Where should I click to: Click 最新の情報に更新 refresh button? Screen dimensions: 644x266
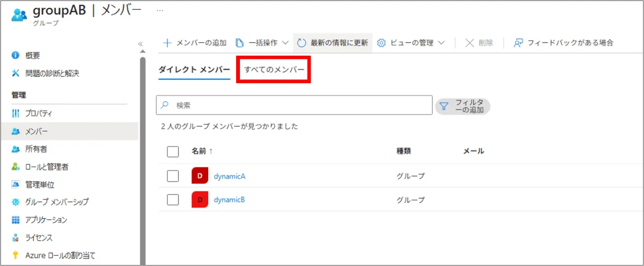(333, 43)
